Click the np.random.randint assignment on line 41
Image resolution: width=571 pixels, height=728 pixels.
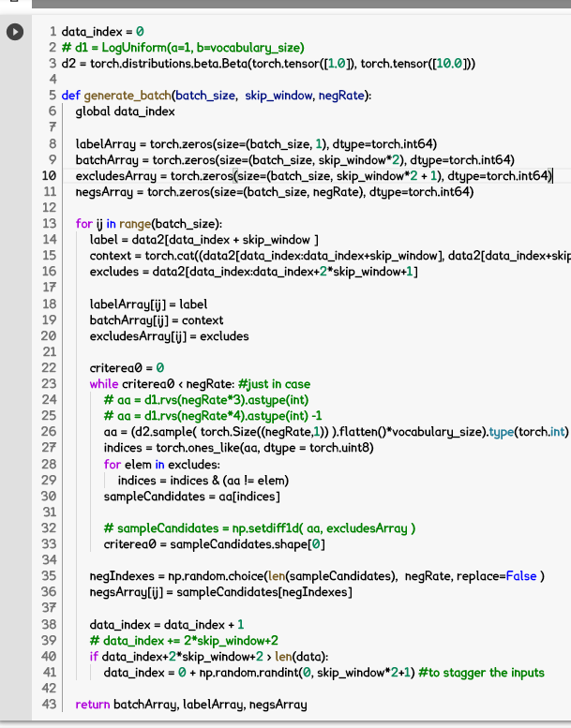coord(260,673)
